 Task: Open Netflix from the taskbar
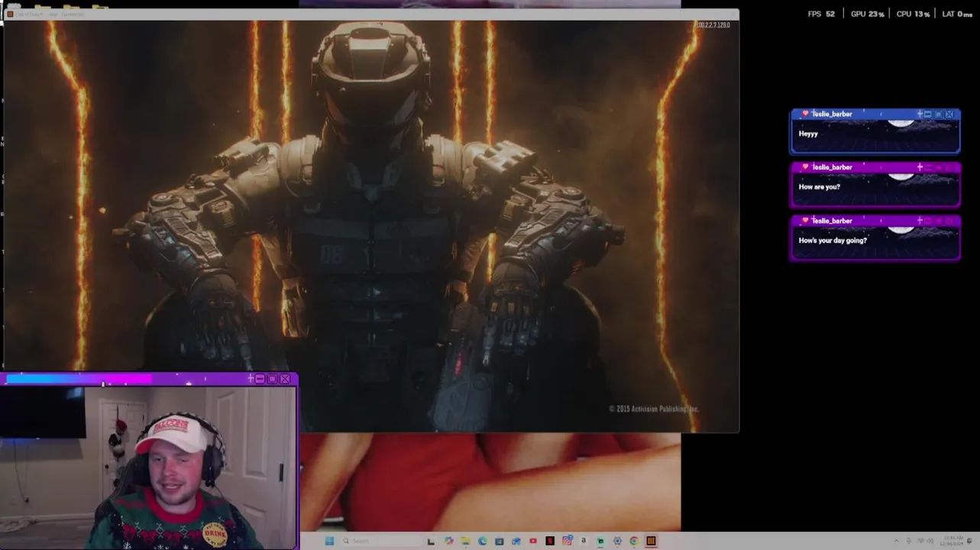pos(550,541)
